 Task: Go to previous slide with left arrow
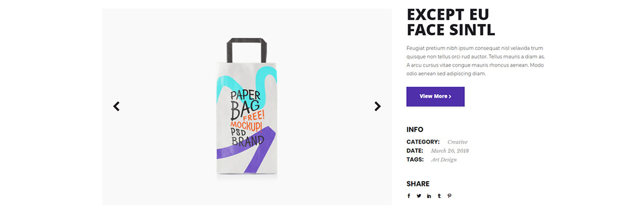tap(116, 106)
